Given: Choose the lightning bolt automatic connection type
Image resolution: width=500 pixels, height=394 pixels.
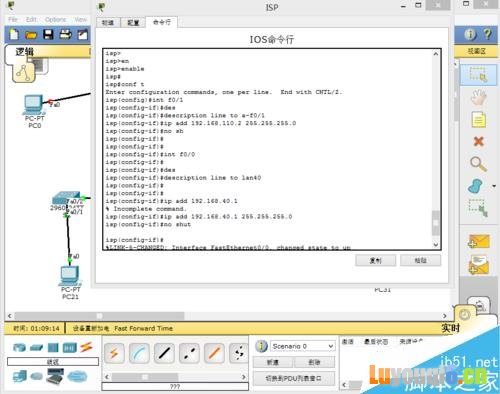Looking at the screenshot, I should coord(114,353).
